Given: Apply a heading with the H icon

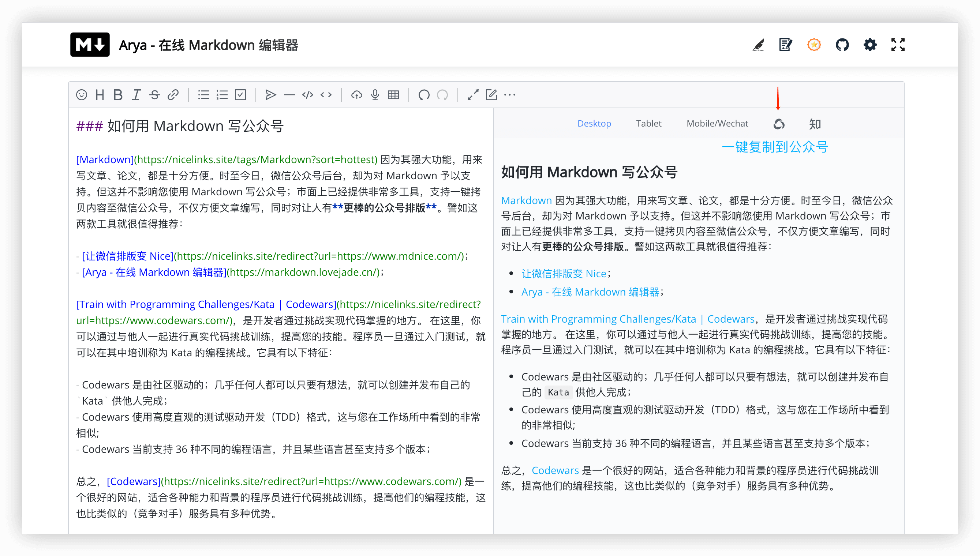Looking at the screenshot, I should [100, 95].
